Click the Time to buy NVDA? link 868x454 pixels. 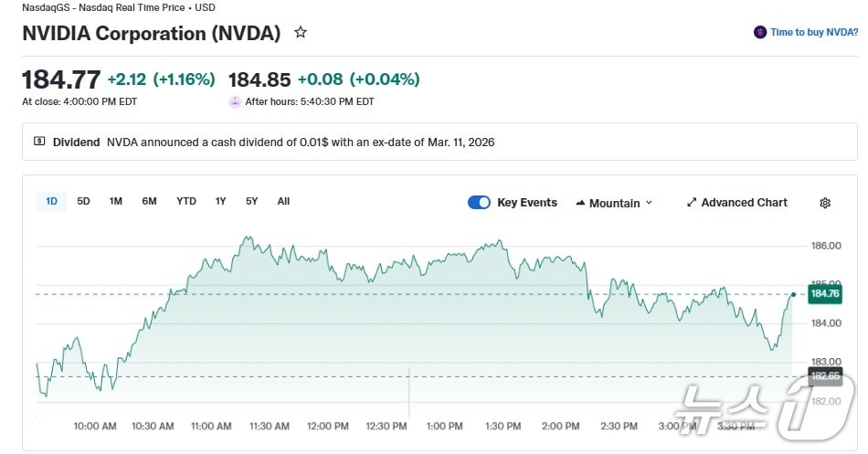814,32
